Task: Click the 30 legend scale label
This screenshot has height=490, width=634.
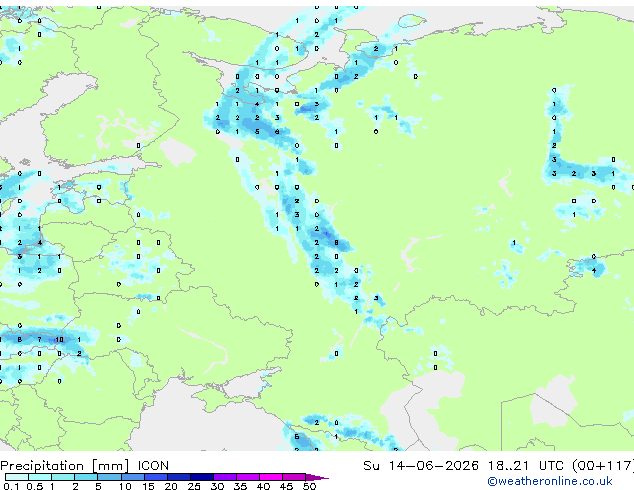Action: [x=217, y=486]
